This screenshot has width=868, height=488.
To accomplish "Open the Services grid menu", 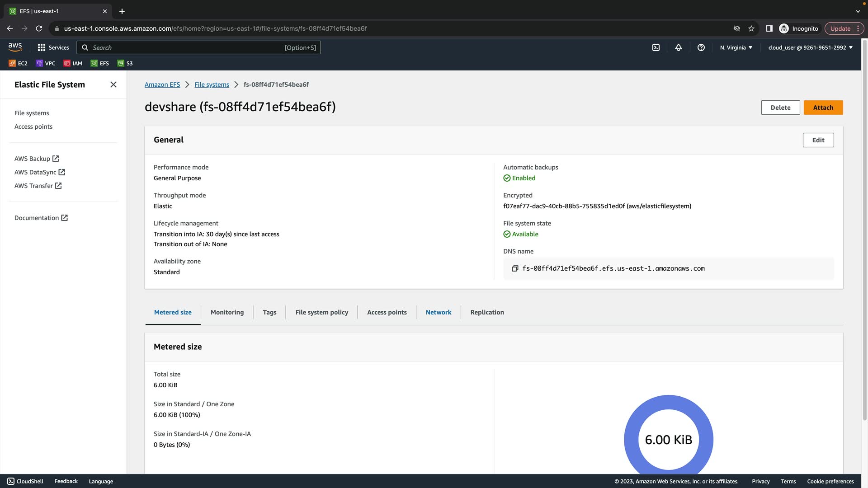I will [53, 47].
